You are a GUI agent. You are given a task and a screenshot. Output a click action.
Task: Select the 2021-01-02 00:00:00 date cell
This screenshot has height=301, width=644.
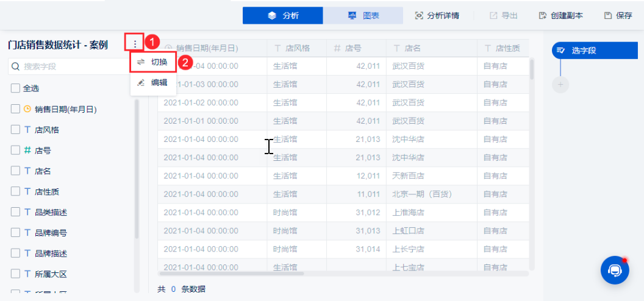[212, 102]
